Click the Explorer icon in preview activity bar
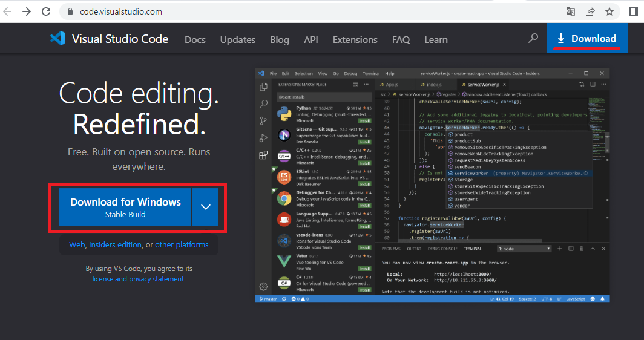 (x=264, y=87)
